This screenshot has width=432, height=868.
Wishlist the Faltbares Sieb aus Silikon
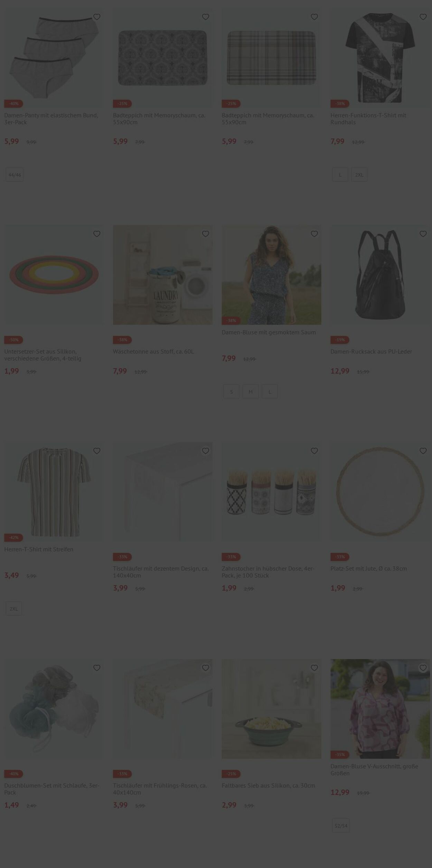point(314,668)
